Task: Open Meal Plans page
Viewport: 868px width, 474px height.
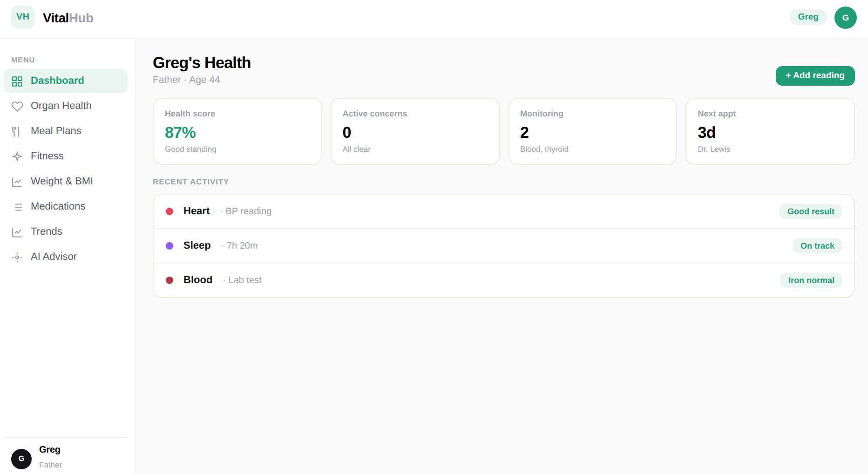Action: [66, 131]
